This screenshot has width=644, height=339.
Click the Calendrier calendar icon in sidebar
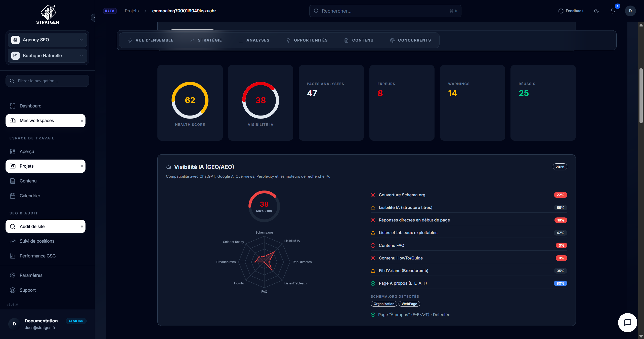click(x=13, y=196)
